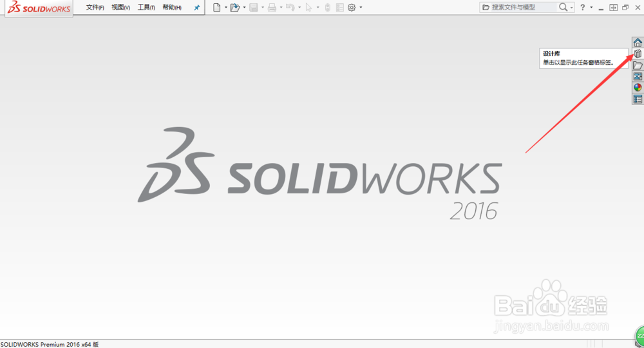Create a new document with the New icon
Image resolution: width=644 pixels, height=348 pixels.
[217, 7]
